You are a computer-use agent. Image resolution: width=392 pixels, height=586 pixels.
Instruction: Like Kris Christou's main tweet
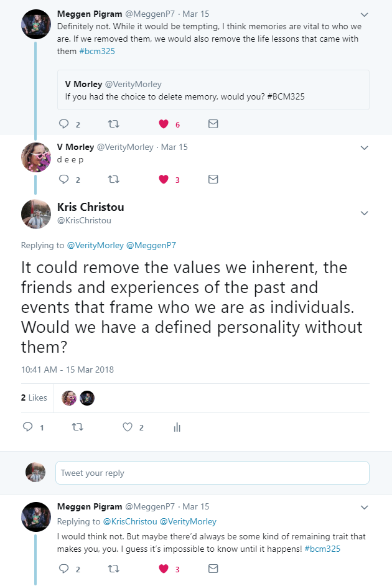128,427
